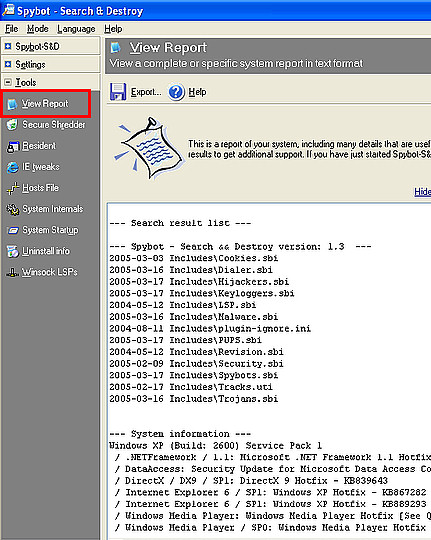Screen dimensions: 431x540
Task: Open the Uninstall info tool icon
Action: click(x=12, y=251)
